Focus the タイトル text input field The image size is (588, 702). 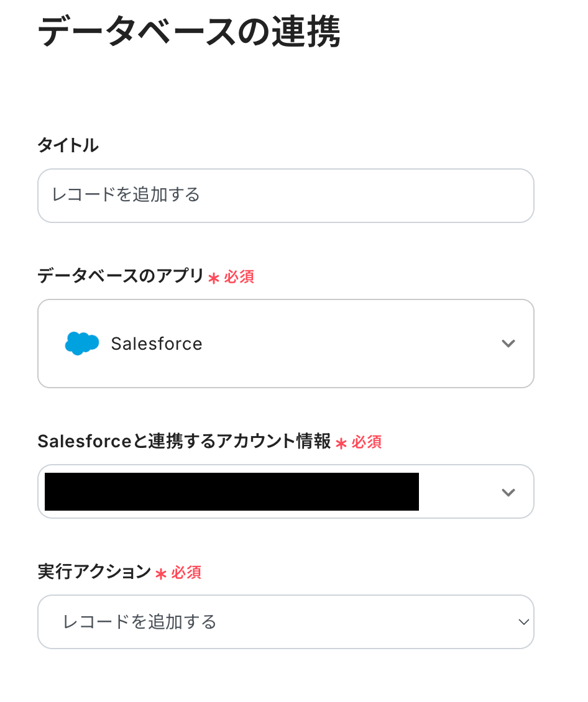[285, 196]
